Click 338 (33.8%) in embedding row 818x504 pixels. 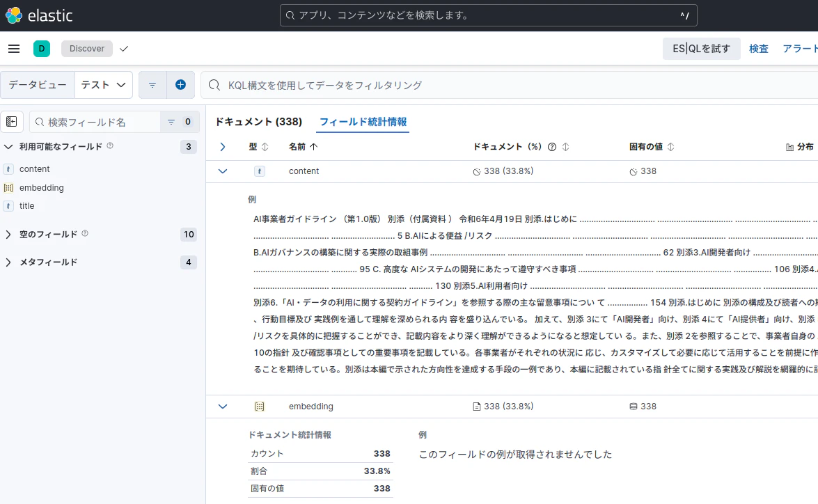pos(508,407)
